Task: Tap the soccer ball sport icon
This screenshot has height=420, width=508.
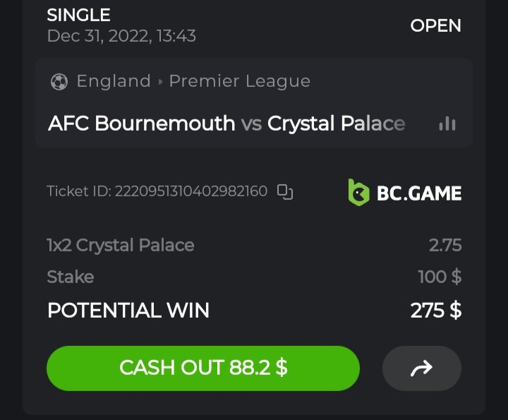Action: [x=59, y=82]
